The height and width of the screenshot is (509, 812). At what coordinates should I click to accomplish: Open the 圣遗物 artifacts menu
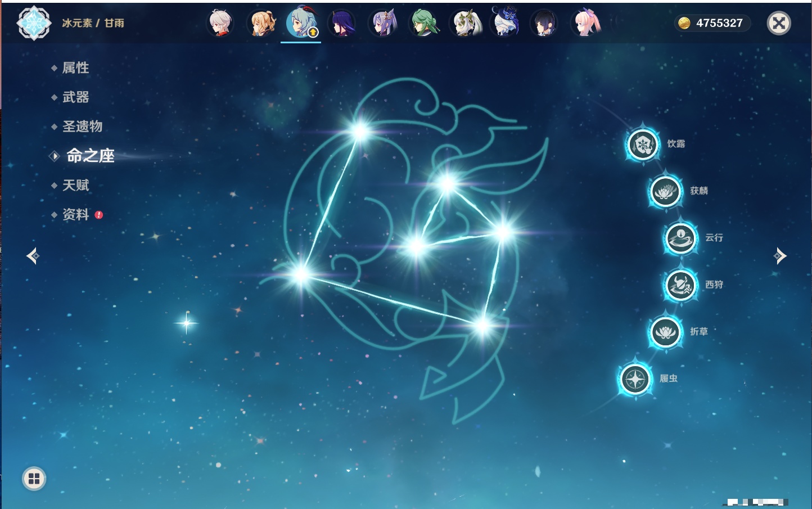point(82,127)
